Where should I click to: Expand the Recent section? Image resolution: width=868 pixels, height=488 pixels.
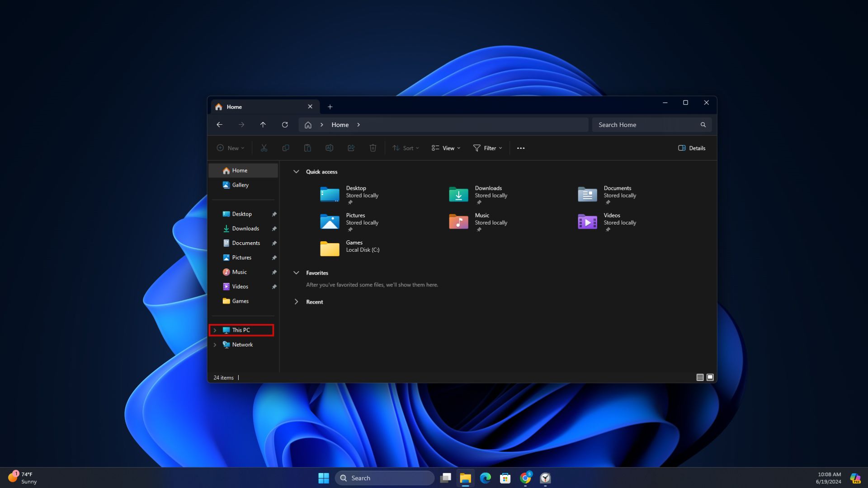click(297, 302)
